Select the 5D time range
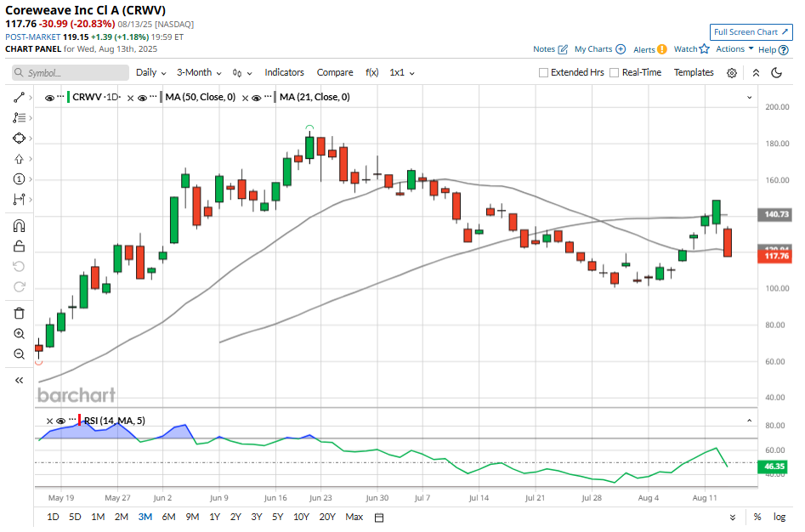Image resolution: width=805 pixels, height=532 pixels. pyautogui.click(x=75, y=517)
